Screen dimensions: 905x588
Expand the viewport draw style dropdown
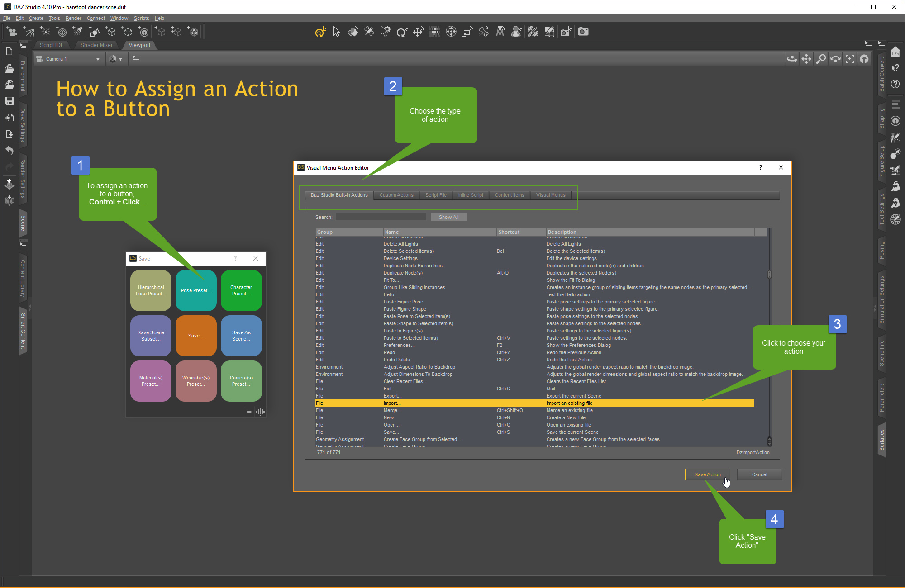116,59
